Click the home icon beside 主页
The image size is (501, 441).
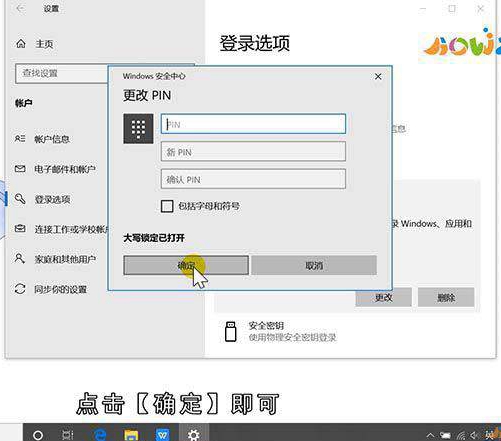click(21, 43)
